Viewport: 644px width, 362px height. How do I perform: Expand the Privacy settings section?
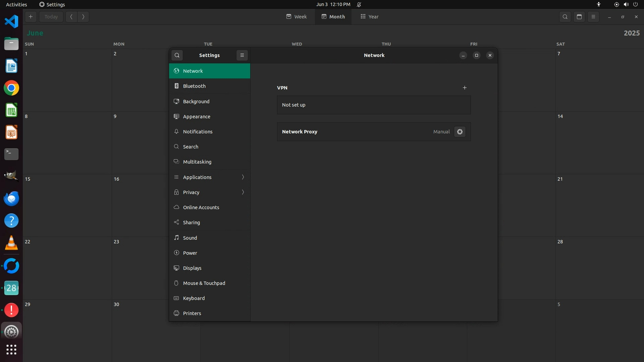210,192
